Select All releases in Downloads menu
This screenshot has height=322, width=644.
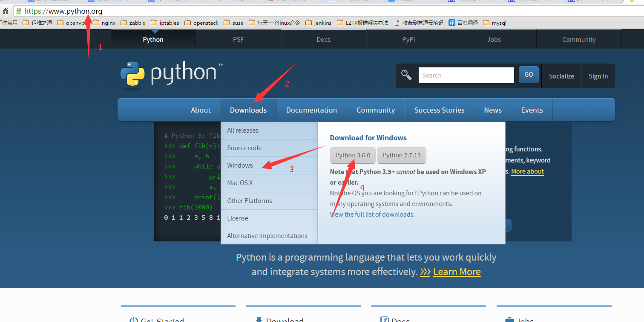[269, 131]
